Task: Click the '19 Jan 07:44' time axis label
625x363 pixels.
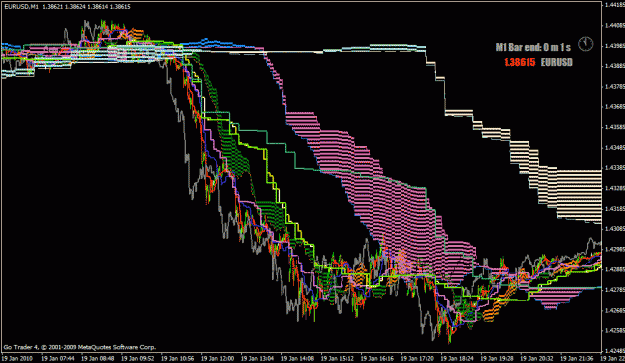Action: (58, 359)
